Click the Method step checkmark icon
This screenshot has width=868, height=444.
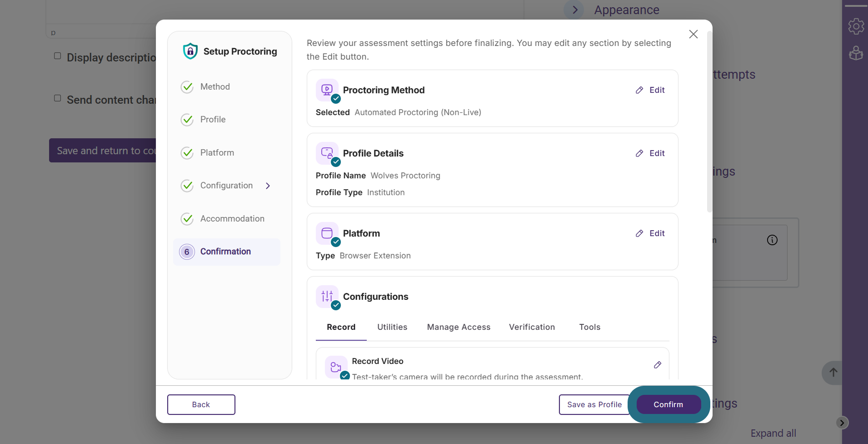[x=187, y=87]
